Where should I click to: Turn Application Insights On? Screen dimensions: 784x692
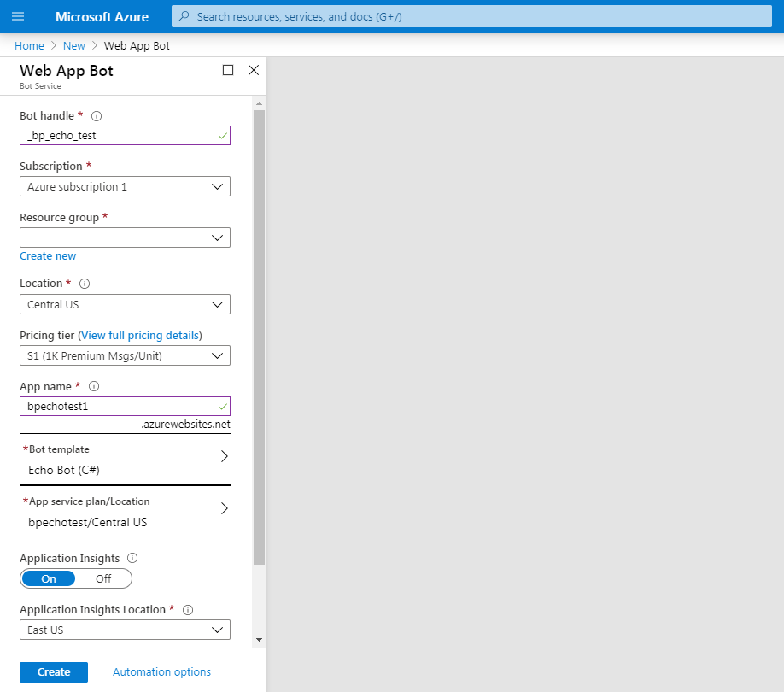point(49,578)
